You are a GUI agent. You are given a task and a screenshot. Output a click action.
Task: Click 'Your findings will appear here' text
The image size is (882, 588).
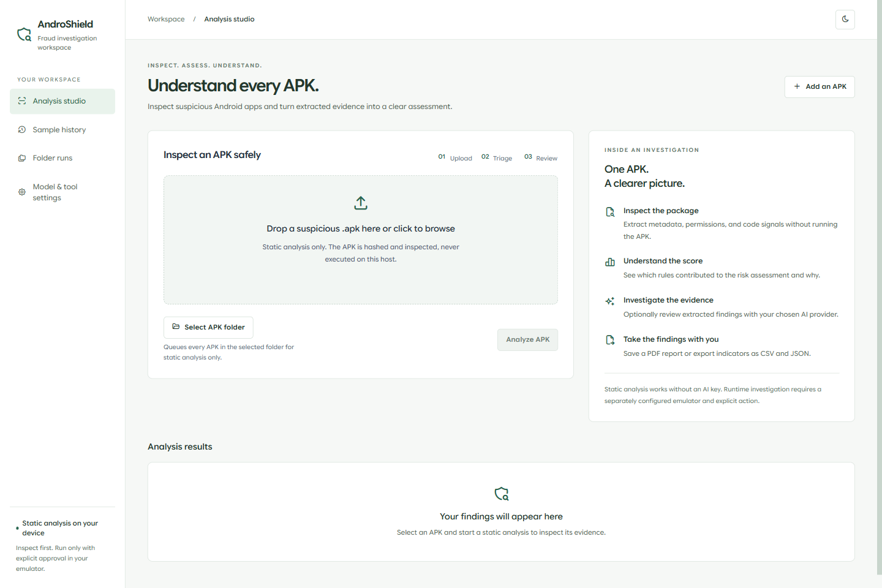tap(501, 516)
